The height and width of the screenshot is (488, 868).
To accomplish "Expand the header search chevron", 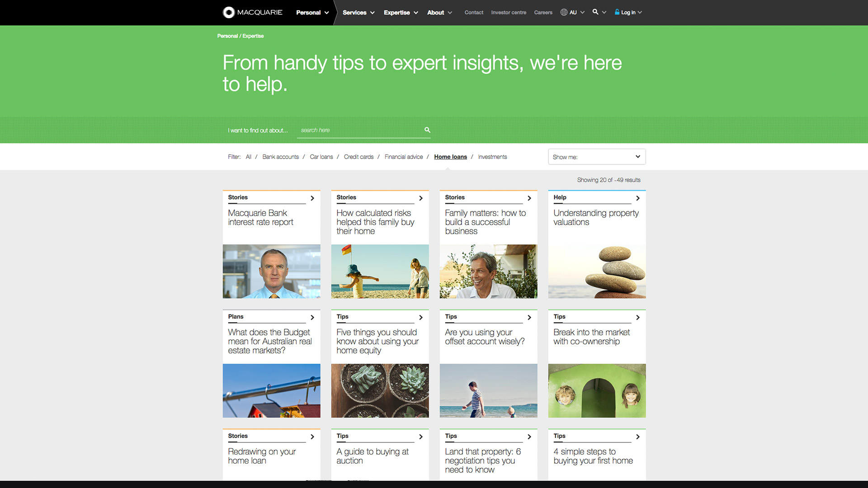I will 604,12.
